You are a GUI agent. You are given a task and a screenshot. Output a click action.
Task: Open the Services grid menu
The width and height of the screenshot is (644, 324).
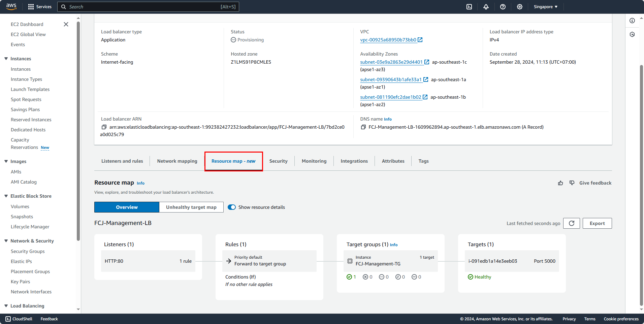click(x=39, y=7)
